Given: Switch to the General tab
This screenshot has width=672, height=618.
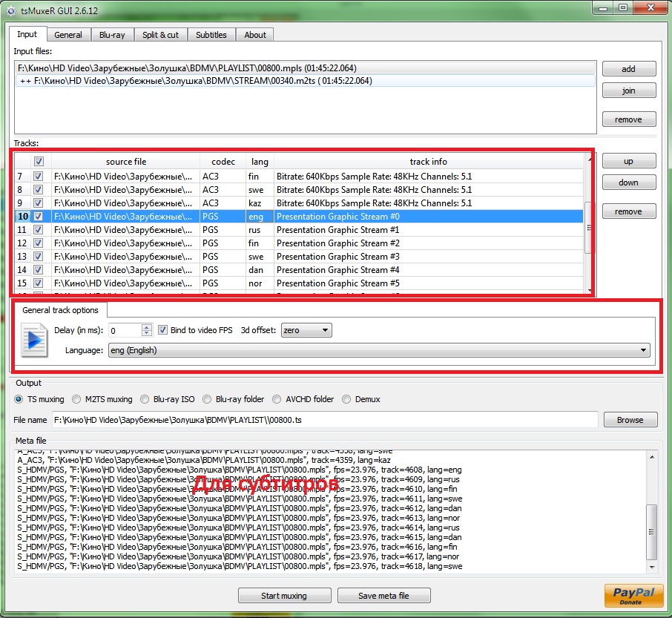Looking at the screenshot, I should 67,35.
